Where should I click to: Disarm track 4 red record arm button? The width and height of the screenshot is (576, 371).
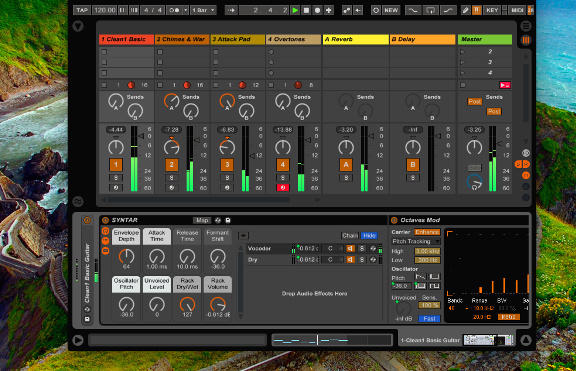[x=283, y=188]
